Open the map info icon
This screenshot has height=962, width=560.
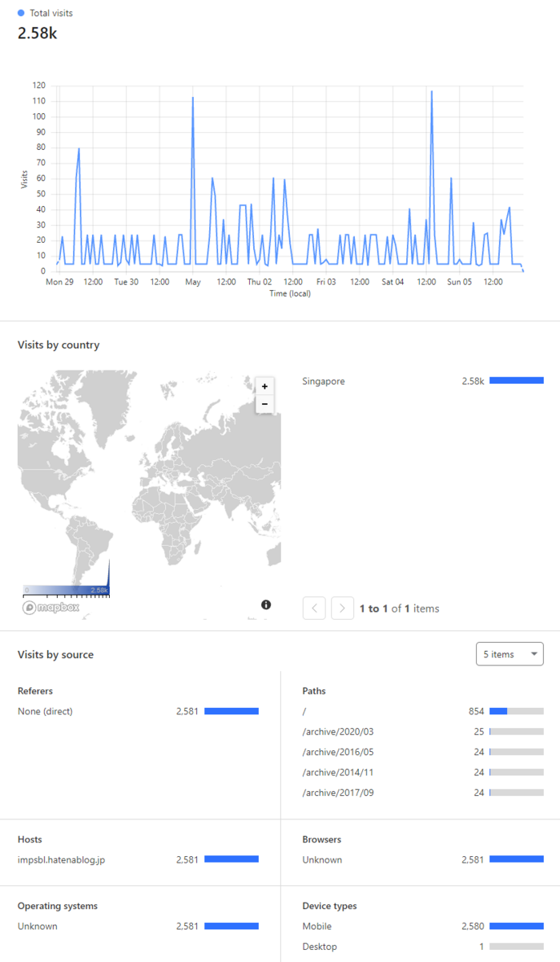point(266,605)
